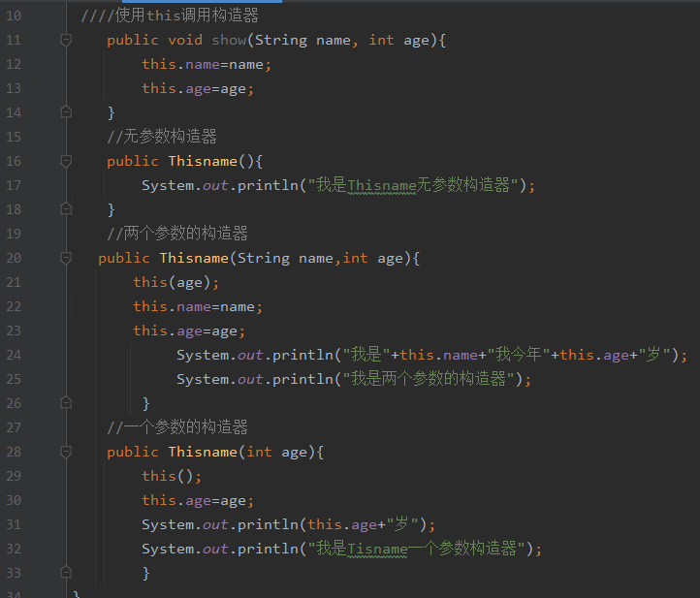700x598 pixels.
Task: Collapse the one-parameter constructor fold on line 28
Action: (66, 452)
